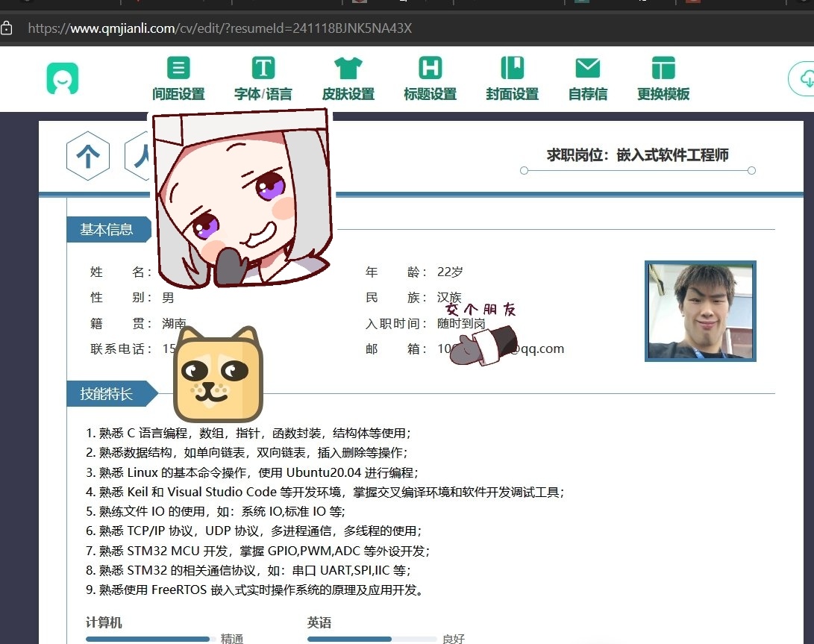Select the STM32 MCU 开发 skill line
The height and width of the screenshot is (644, 814).
(x=257, y=551)
